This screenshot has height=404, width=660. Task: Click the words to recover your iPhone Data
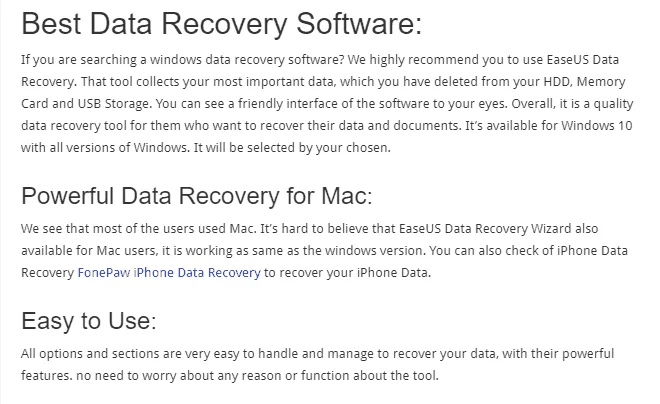(x=348, y=273)
